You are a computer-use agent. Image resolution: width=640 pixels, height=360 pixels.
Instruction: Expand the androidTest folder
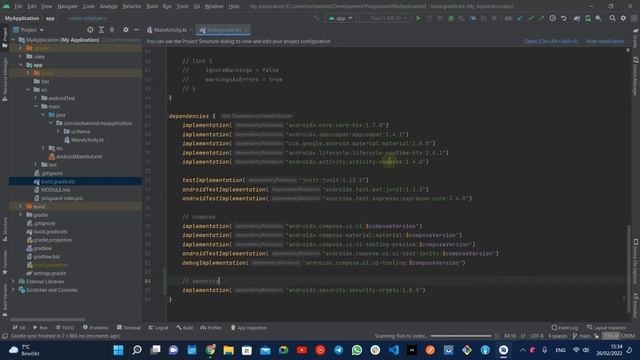36,98
